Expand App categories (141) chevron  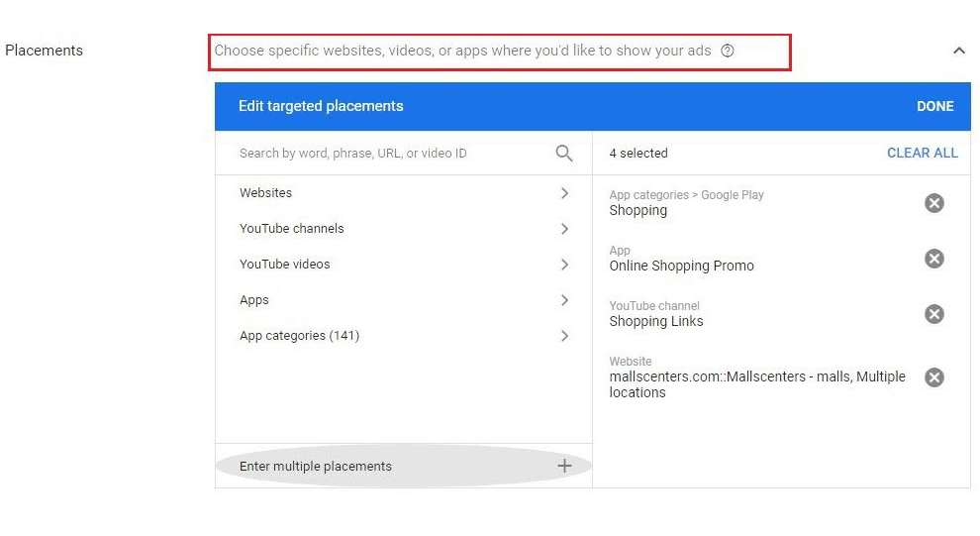point(564,336)
